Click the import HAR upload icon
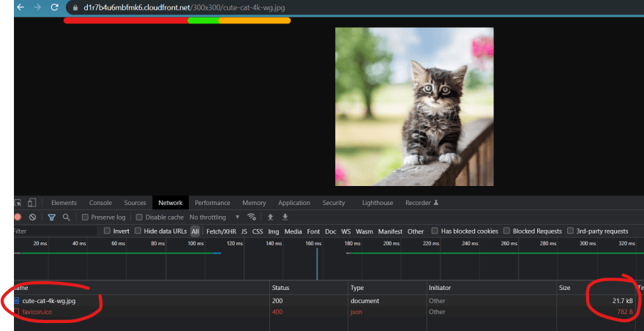Screen dimensions: 644x331 coord(270,217)
